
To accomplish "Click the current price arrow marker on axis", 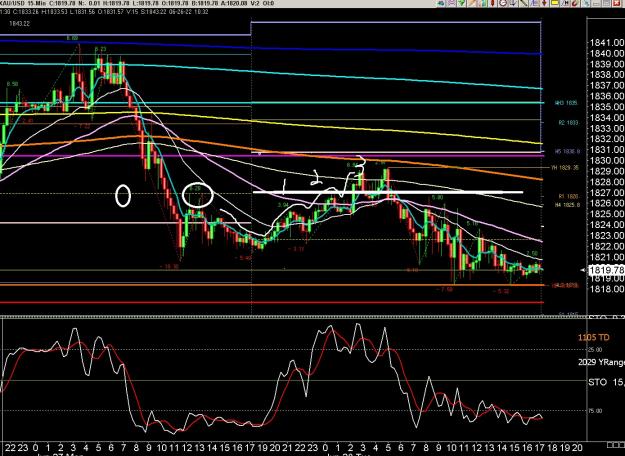I will pyautogui.click(x=584, y=270).
